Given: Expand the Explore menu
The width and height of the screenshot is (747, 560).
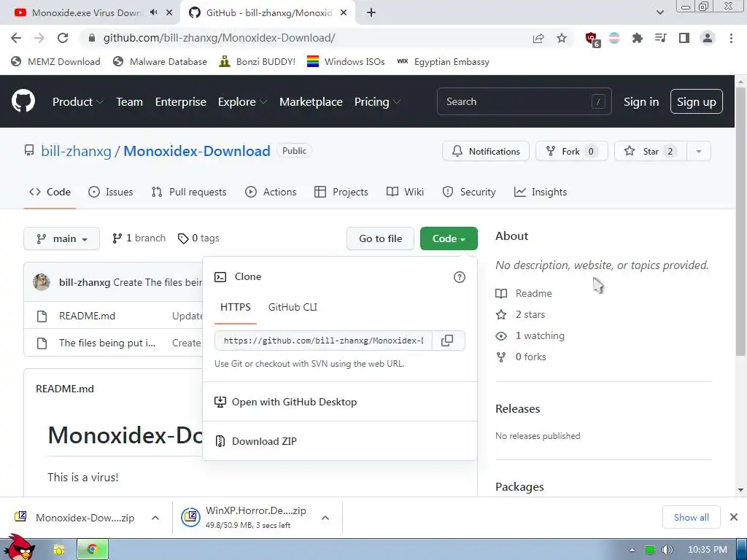Looking at the screenshot, I should 242,102.
